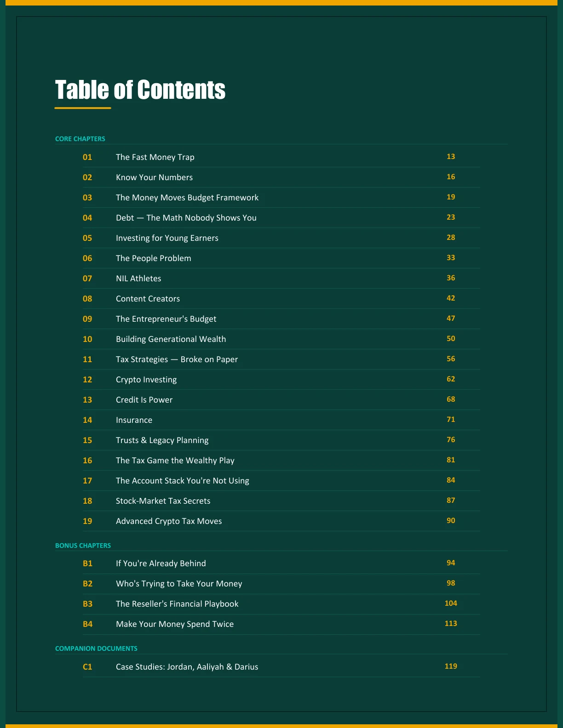
Task: Click 'If You're Already Behind' bonus chapter
Action: click(x=161, y=563)
